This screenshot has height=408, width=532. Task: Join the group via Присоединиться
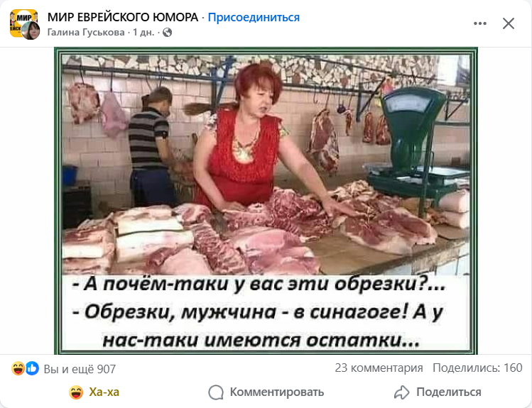pos(254,17)
